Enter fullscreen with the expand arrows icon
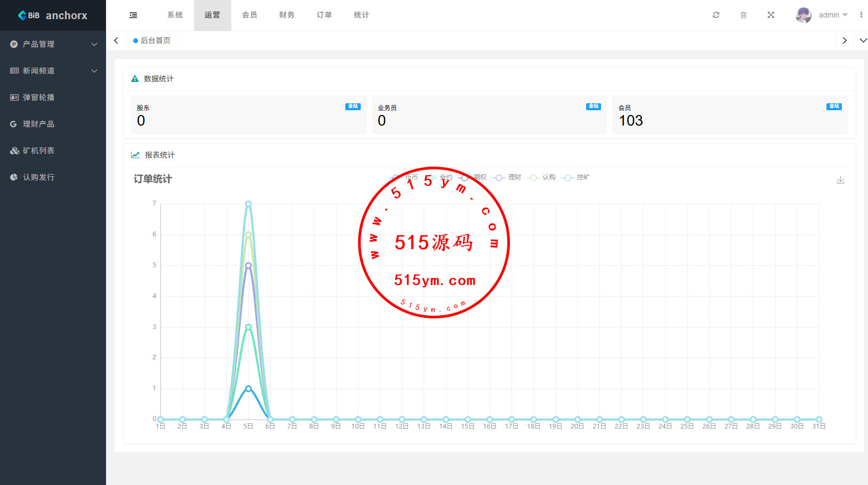 tap(770, 15)
